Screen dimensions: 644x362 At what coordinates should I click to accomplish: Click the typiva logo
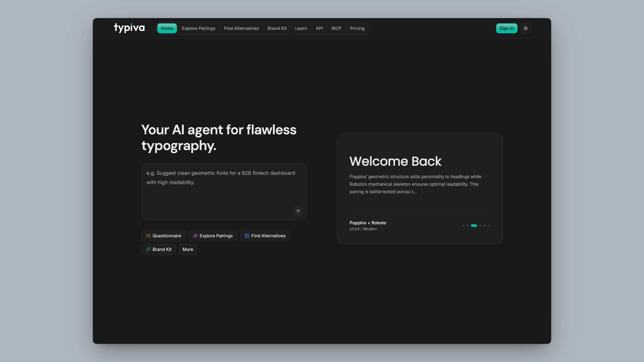129,28
